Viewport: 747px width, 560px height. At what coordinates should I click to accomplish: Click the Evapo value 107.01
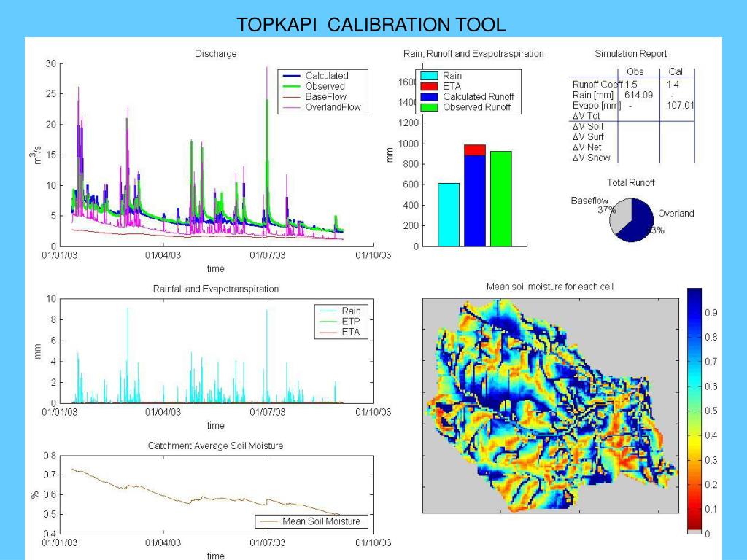680,105
